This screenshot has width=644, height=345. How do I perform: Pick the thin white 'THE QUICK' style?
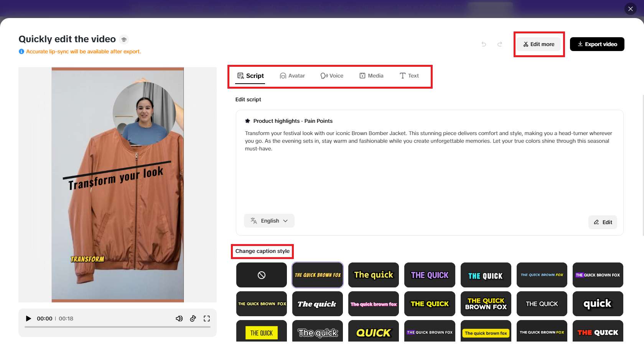point(542,304)
